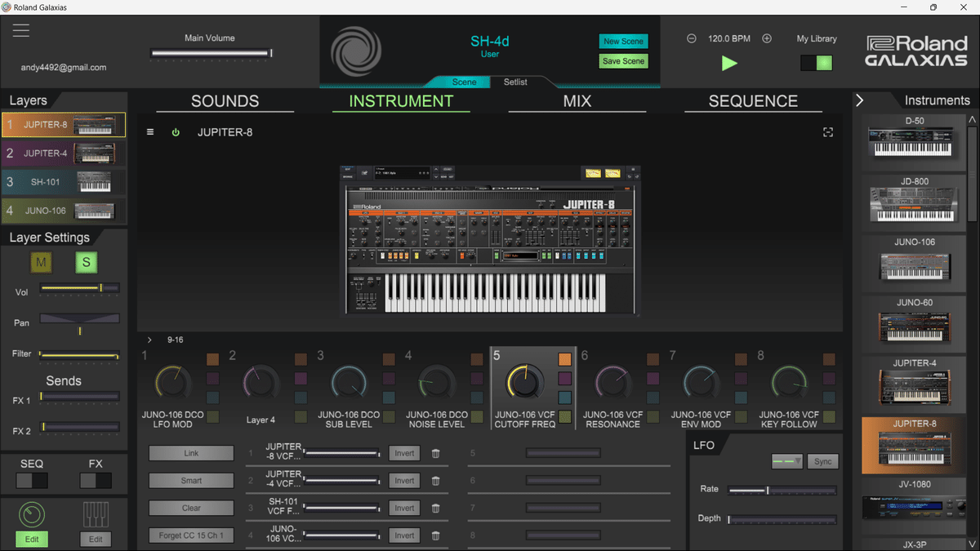Start playback with the green play button
This screenshot has width=980, height=551.
[x=729, y=63]
